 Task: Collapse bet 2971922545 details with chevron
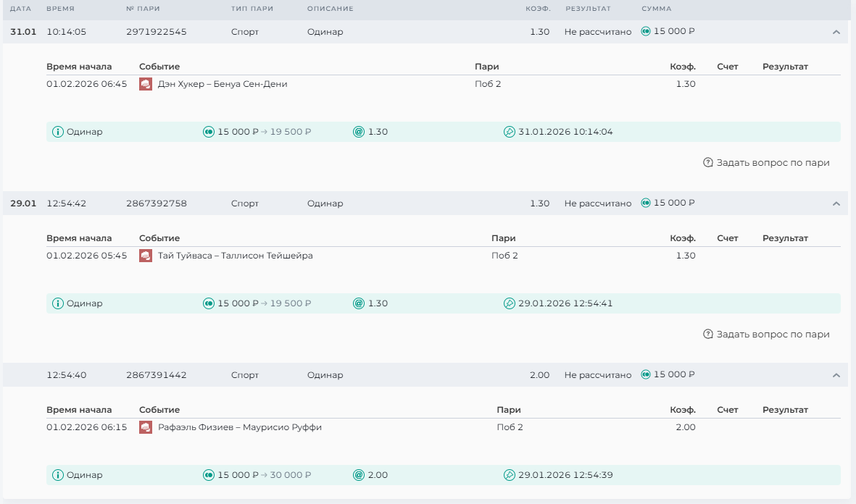[x=836, y=32]
